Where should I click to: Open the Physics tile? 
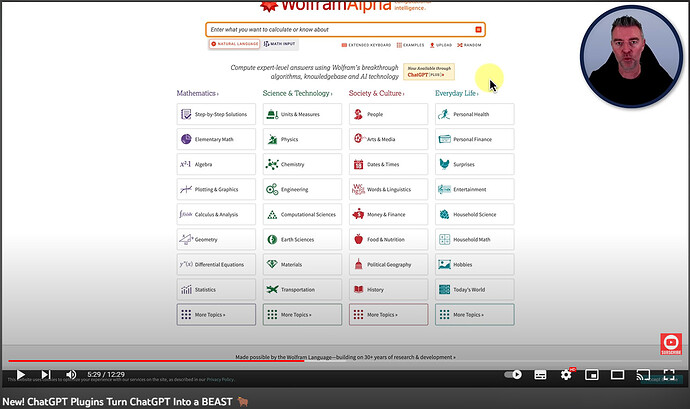(302, 140)
